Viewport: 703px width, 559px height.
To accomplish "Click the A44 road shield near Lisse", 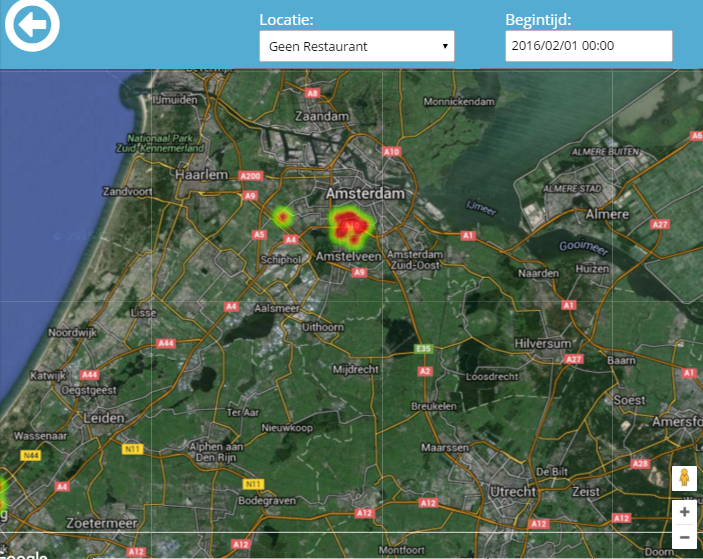I will 165,343.
